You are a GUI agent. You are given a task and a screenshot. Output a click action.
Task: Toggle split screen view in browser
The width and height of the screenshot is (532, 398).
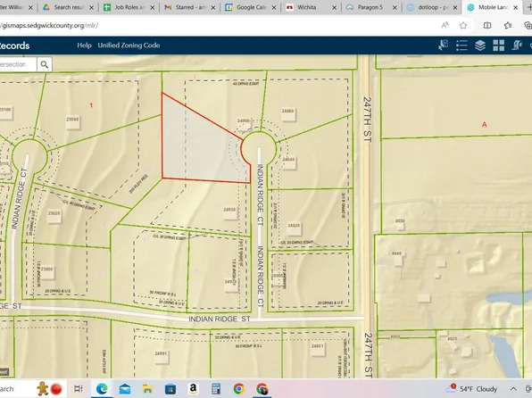coord(487,26)
